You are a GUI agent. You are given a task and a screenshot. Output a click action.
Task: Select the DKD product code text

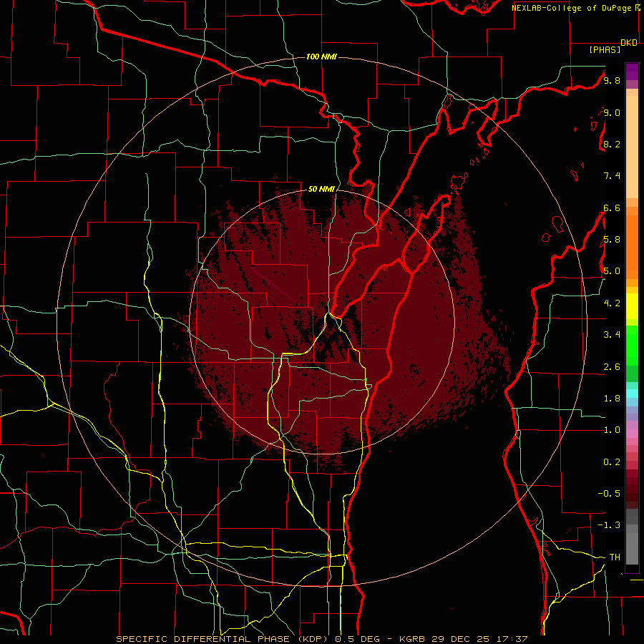(x=629, y=43)
